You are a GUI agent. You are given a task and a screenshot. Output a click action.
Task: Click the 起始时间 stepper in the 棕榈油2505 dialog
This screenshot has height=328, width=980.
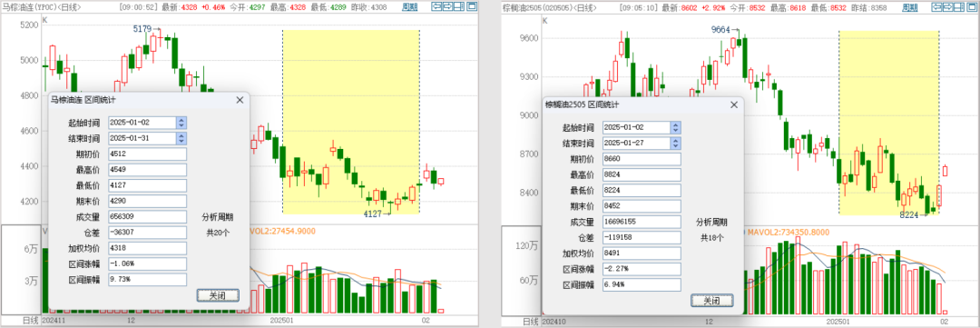[676, 127]
